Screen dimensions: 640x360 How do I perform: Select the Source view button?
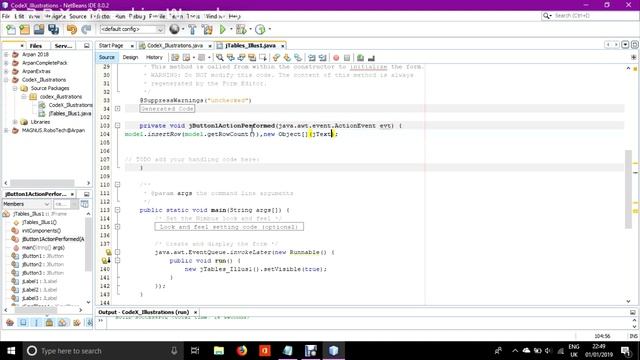tap(107, 58)
